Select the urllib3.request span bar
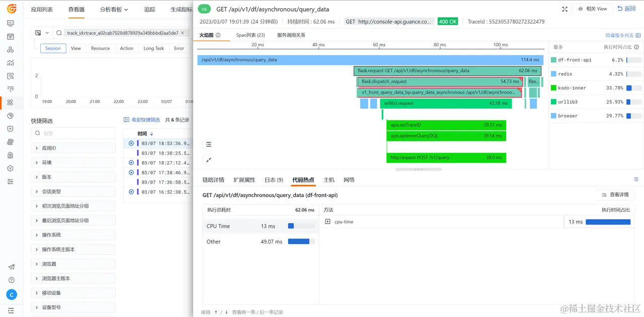This screenshot has width=644, height=317. pyautogui.click(x=447, y=103)
